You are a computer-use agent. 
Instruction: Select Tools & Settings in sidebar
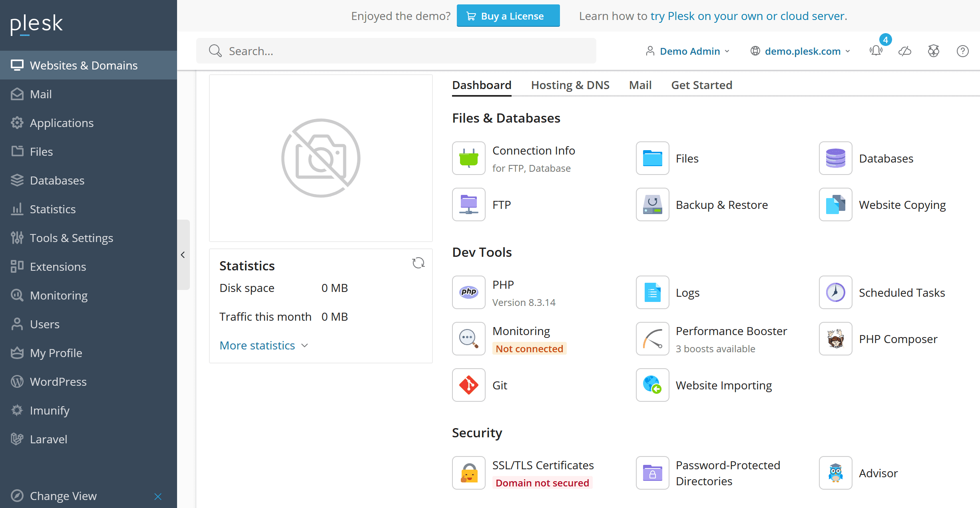click(71, 238)
